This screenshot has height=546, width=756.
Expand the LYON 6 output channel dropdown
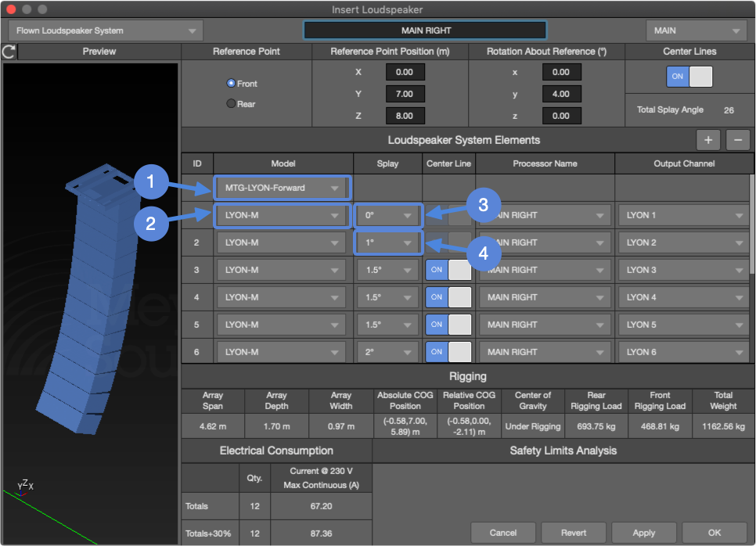point(684,352)
